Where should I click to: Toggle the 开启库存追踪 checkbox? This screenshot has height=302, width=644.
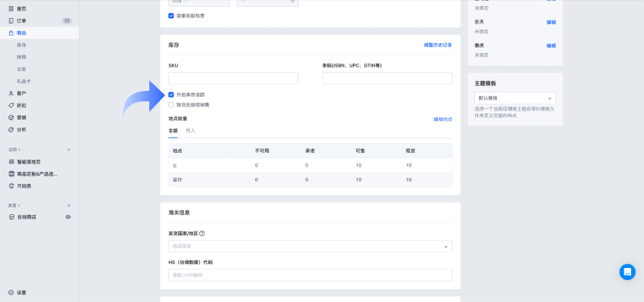(x=171, y=95)
